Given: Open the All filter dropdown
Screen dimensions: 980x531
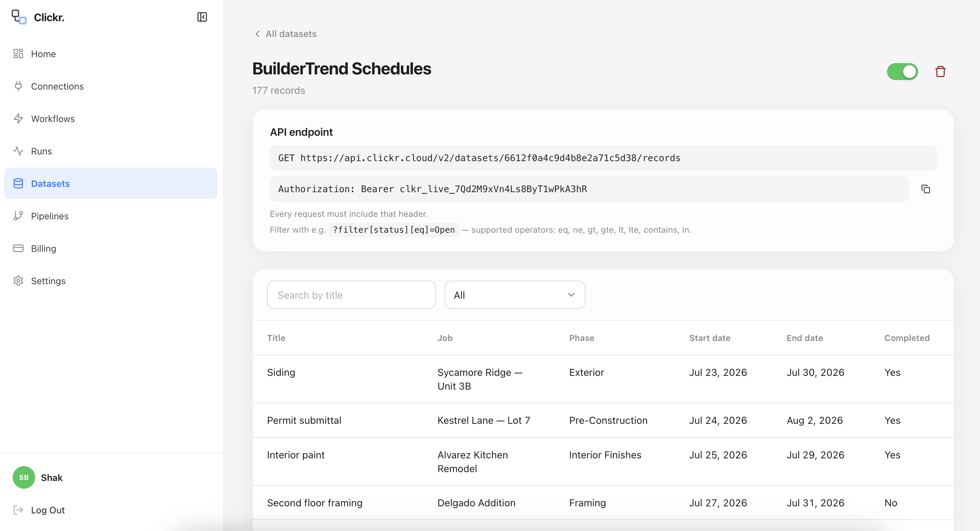Looking at the screenshot, I should click(515, 295).
